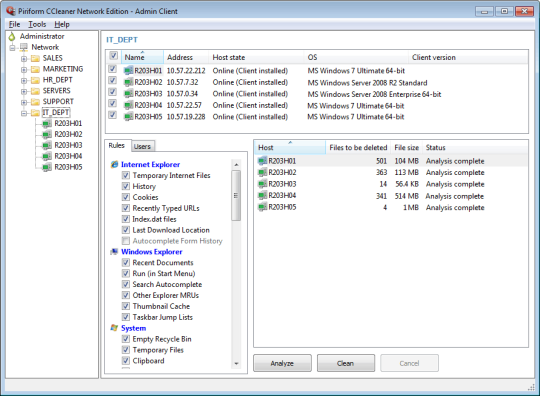The image size is (540, 396).
Task: Open the File menu
Action: (x=14, y=24)
